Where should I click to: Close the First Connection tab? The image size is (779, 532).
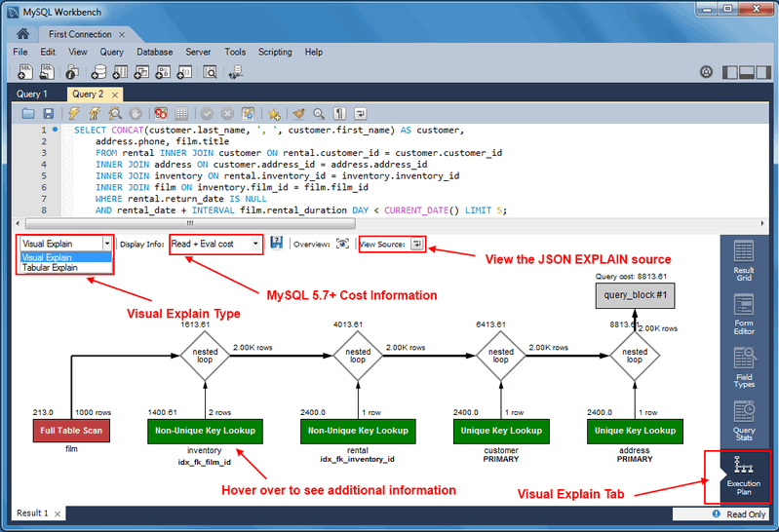click(122, 35)
